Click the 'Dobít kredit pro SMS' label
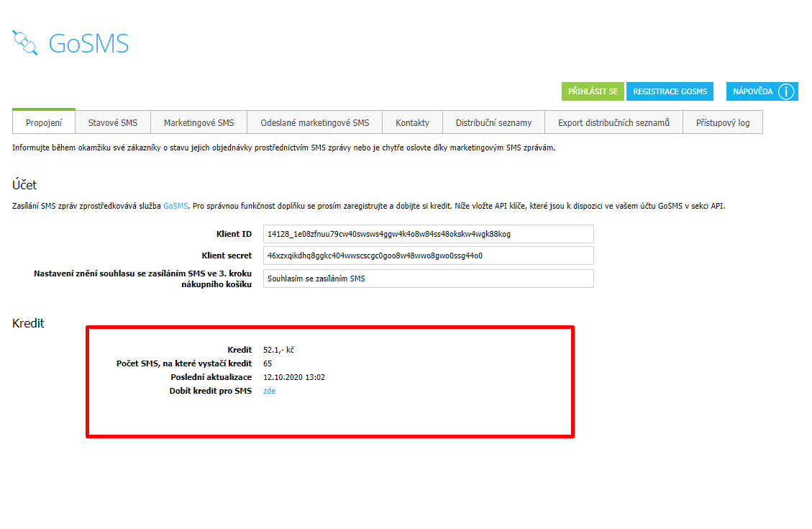Image resolution: width=812 pixels, height=529 pixels. click(x=210, y=391)
